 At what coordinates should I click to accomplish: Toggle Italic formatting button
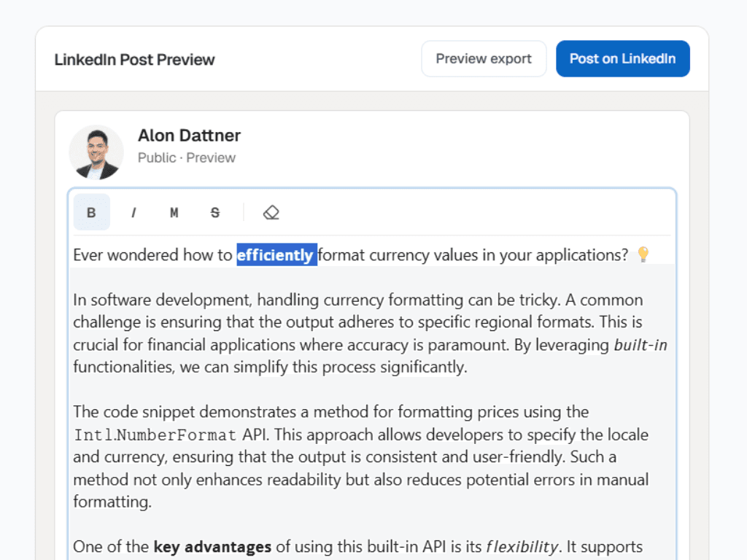tap(133, 212)
